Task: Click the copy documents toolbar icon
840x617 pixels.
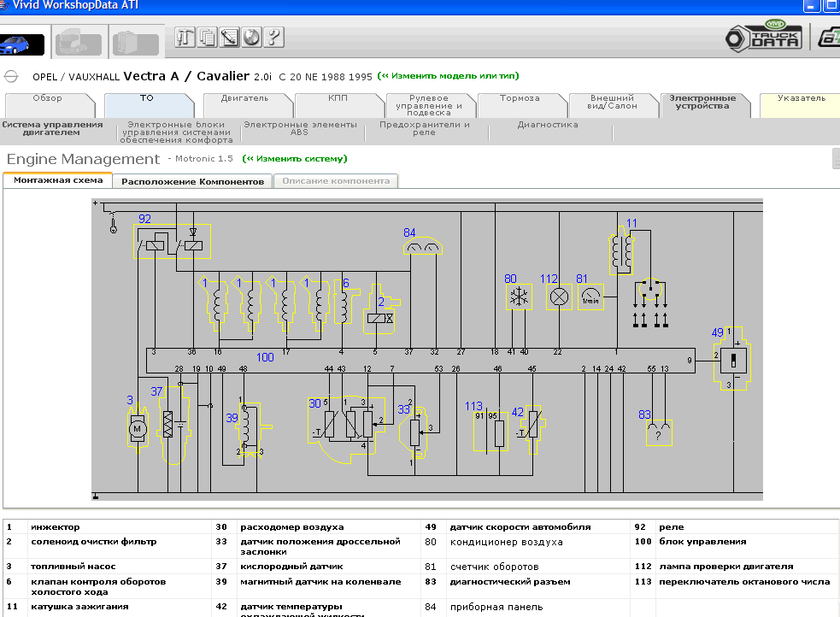Action: point(207,38)
